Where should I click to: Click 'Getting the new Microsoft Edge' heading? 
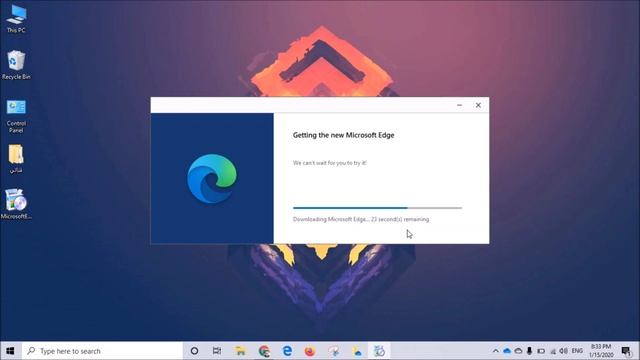[x=343, y=135]
